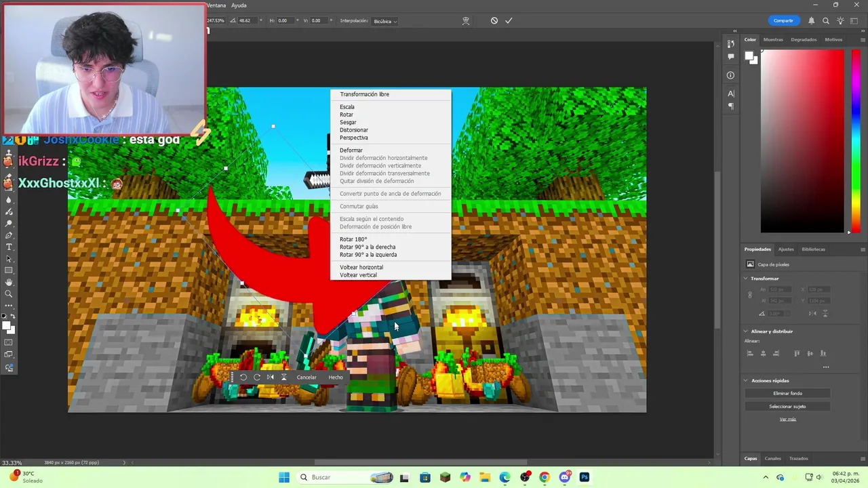Change the screen mode icon
The image size is (868, 488).
coord(9,354)
